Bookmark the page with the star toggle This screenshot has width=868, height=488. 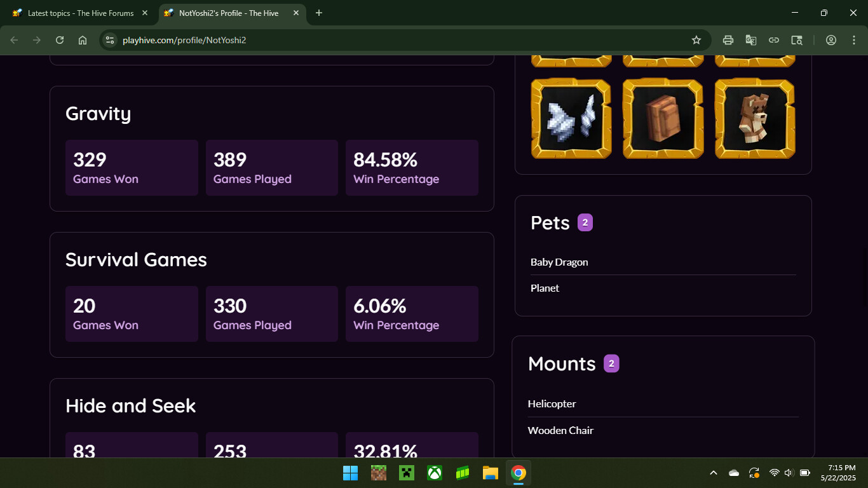(x=696, y=39)
